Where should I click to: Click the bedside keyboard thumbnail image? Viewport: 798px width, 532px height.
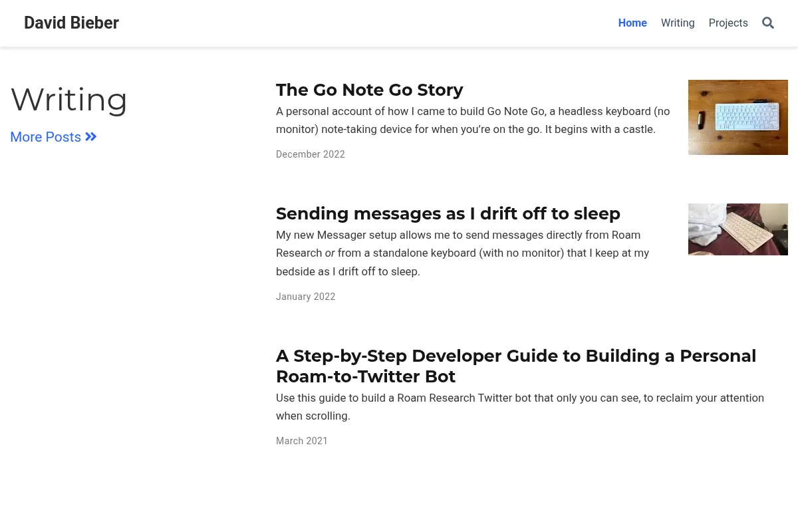coord(738,229)
